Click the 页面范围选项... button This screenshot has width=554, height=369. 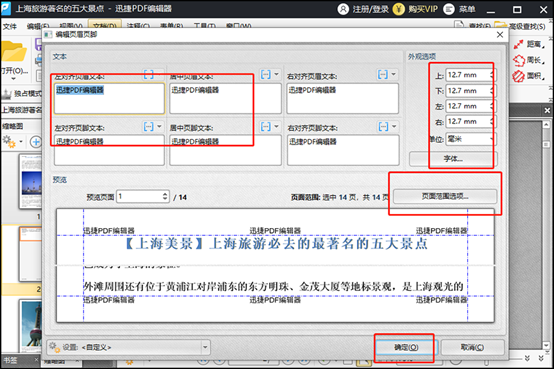pos(445,196)
